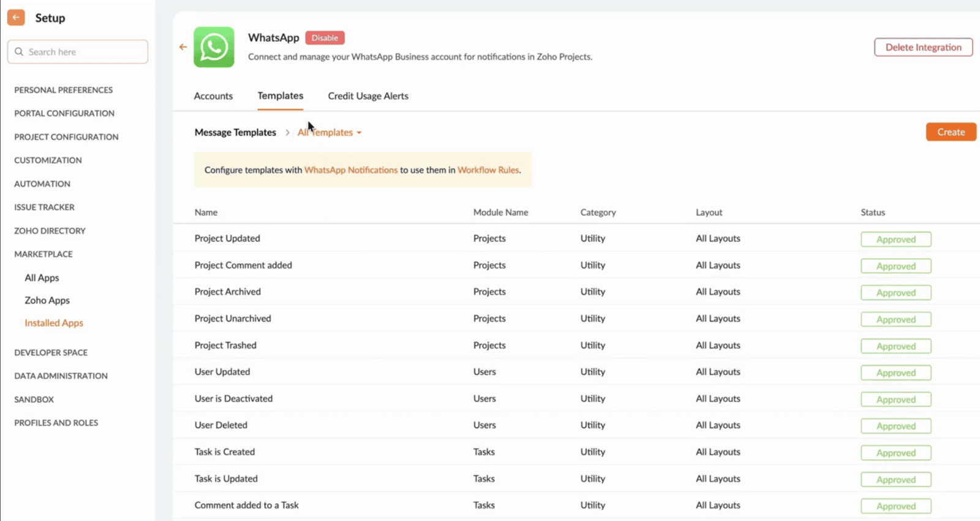
Task: Open the Project Archived template
Action: pos(227,292)
